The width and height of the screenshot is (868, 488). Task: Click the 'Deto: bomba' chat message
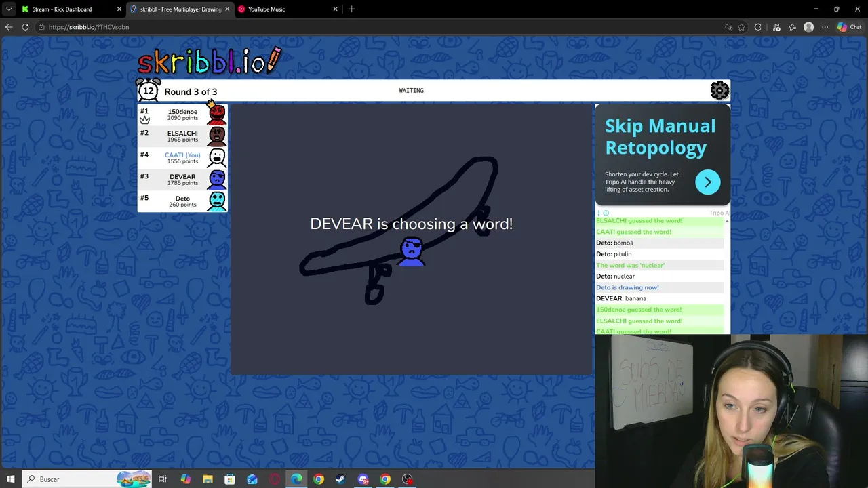click(614, 243)
